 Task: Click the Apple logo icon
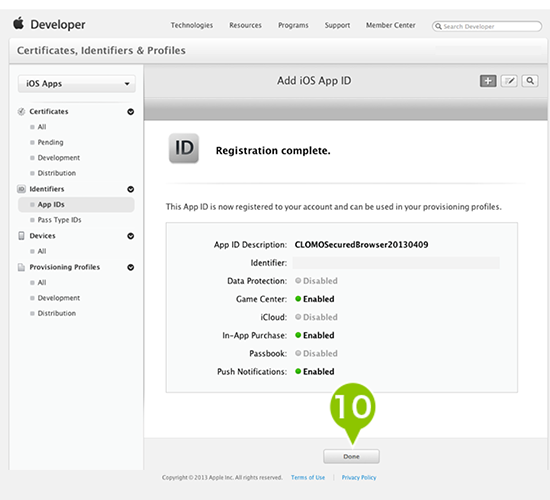(x=18, y=24)
